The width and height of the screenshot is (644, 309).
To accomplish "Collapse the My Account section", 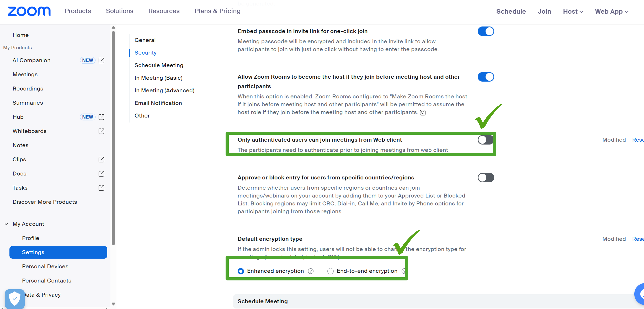I will (6, 224).
